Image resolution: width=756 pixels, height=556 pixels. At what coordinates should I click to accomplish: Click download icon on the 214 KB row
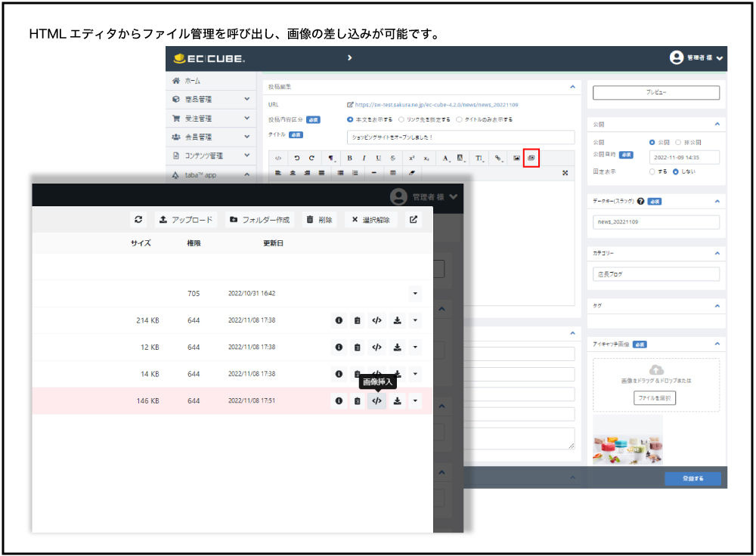pyautogui.click(x=396, y=320)
